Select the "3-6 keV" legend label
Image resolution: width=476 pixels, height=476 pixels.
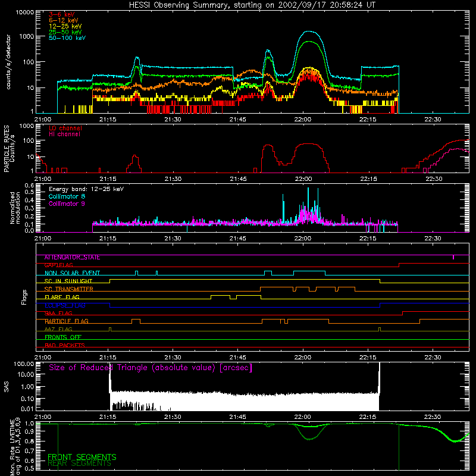[x=62, y=14]
